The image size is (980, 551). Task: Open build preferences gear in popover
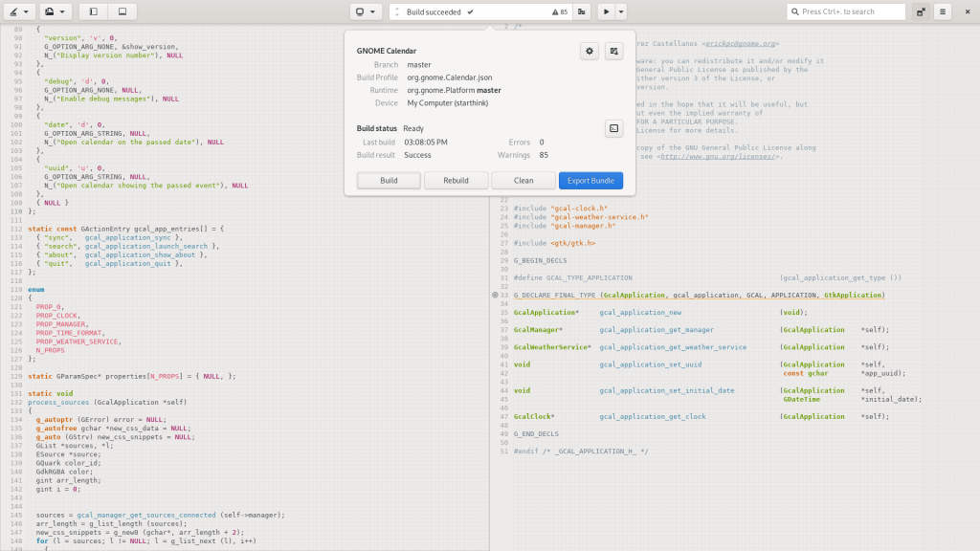pos(590,52)
